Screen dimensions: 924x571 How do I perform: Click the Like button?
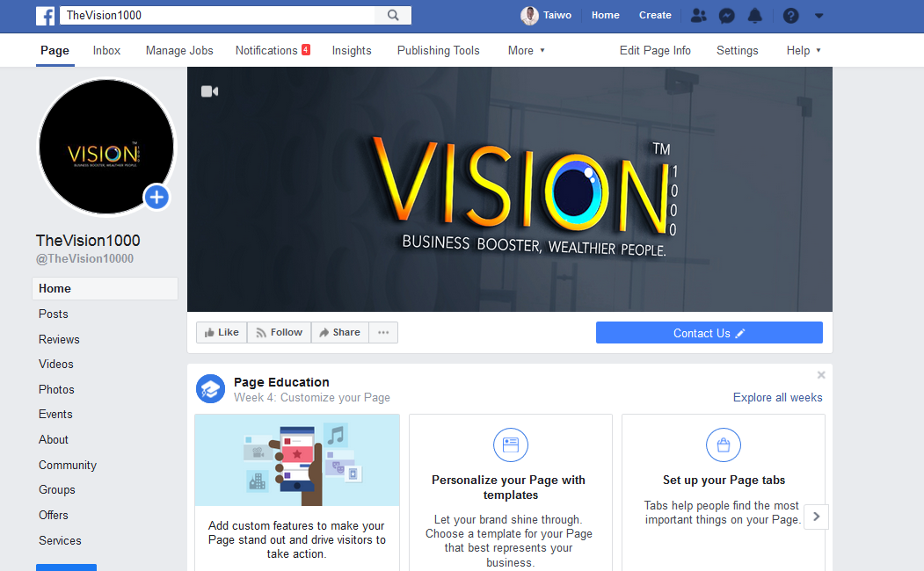(x=222, y=333)
